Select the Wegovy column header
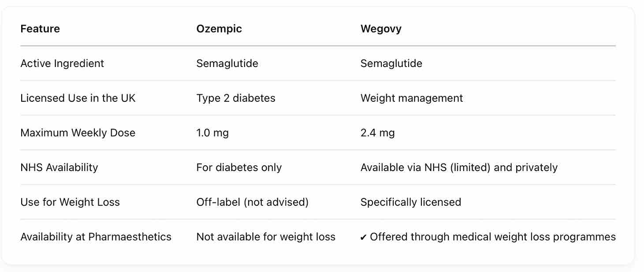Screen dimensions: 644x272 pos(381,29)
